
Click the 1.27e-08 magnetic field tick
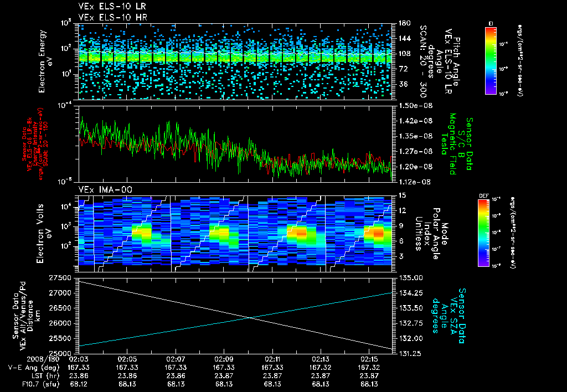(x=415, y=151)
